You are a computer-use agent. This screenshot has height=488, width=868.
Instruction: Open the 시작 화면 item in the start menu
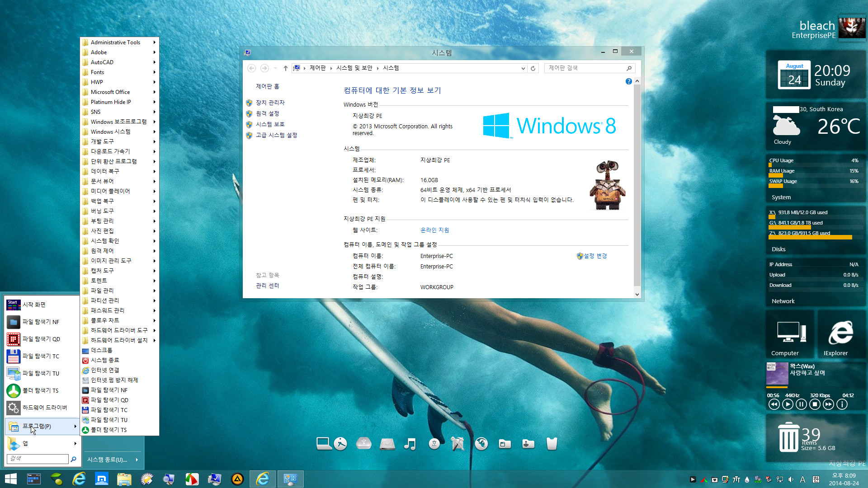tap(42, 305)
